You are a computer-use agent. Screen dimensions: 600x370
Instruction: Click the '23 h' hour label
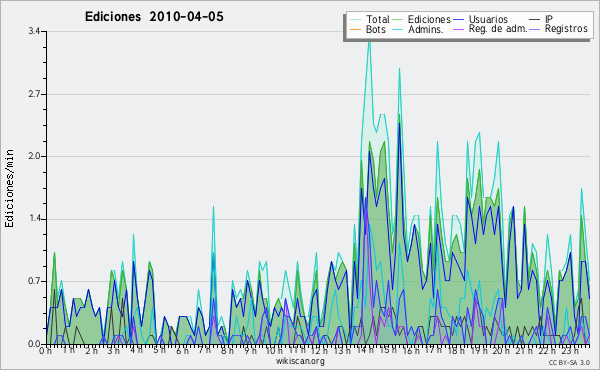570,351
